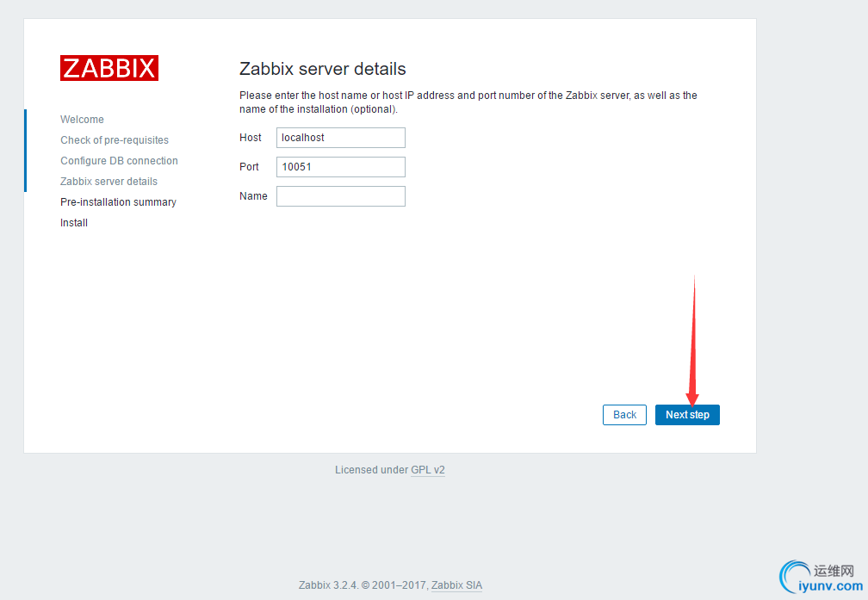Select Configure DB connection step

[119, 160]
